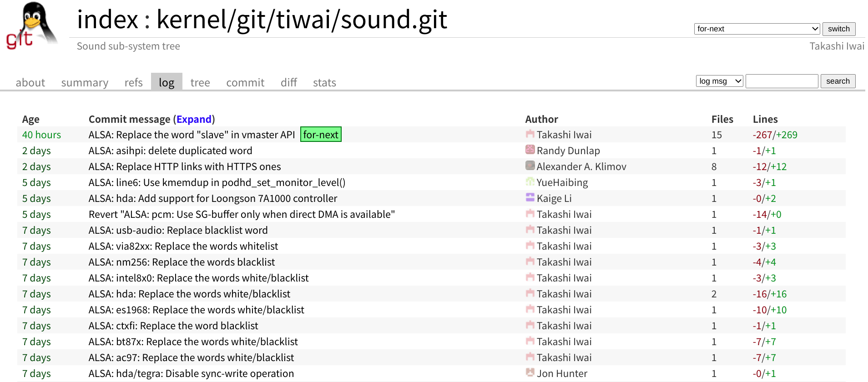This screenshot has width=868, height=382.
Task: Click Takashi Iwai's avatar on the vmaster commit
Action: (x=530, y=134)
